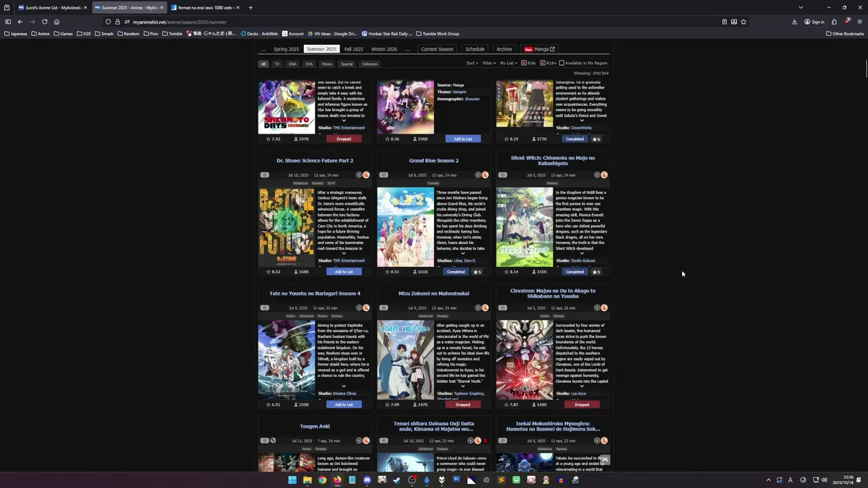Open Mizu Zokusei no Mahoutsukai title link

[x=434, y=293]
